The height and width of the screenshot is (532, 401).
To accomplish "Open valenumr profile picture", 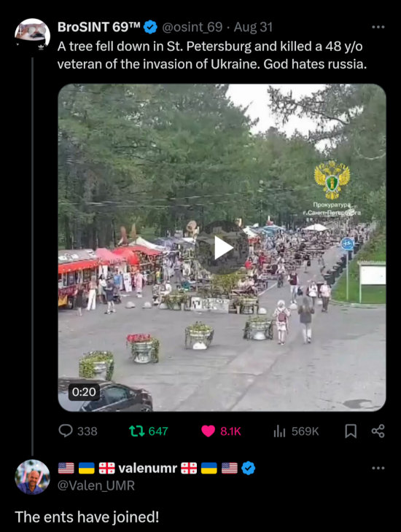I will point(32,477).
